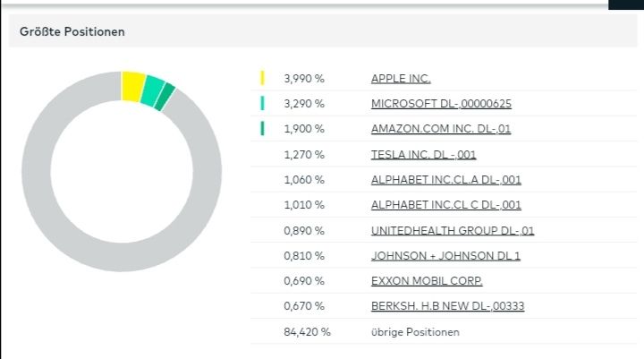Screen dimensions: 644x359
Task: Click the 3,990 % Apple percentage value
Action: 304,79
